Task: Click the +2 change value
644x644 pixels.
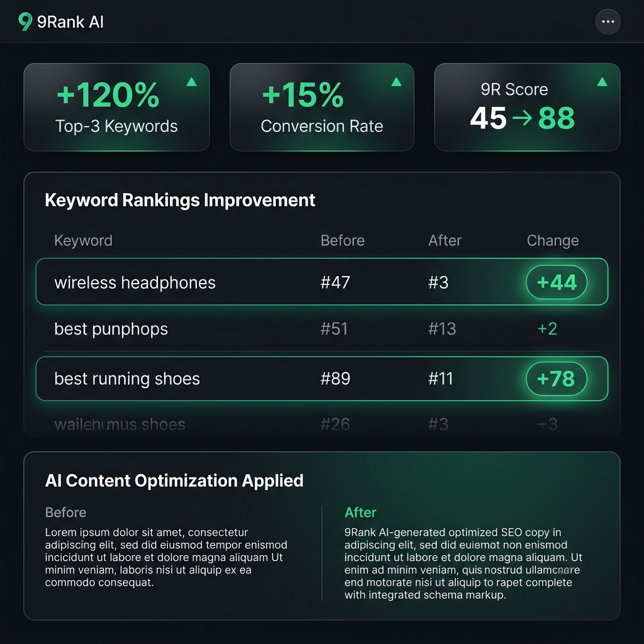Action: [548, 329]
